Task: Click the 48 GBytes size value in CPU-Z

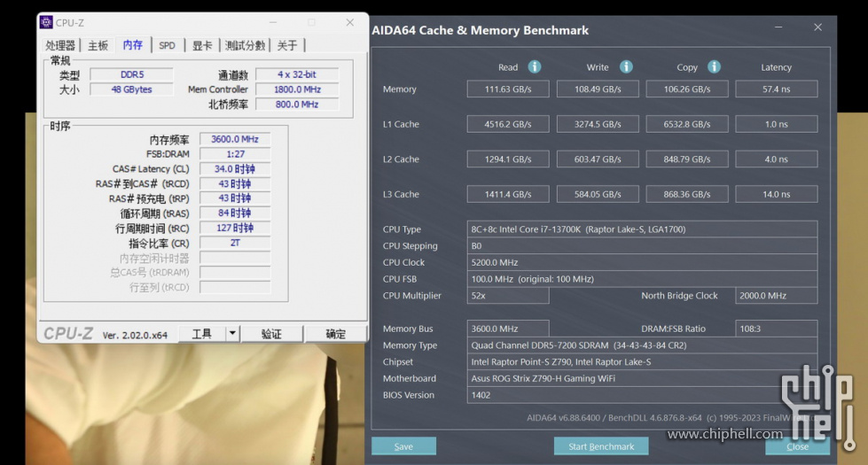Action: [132, 89]
